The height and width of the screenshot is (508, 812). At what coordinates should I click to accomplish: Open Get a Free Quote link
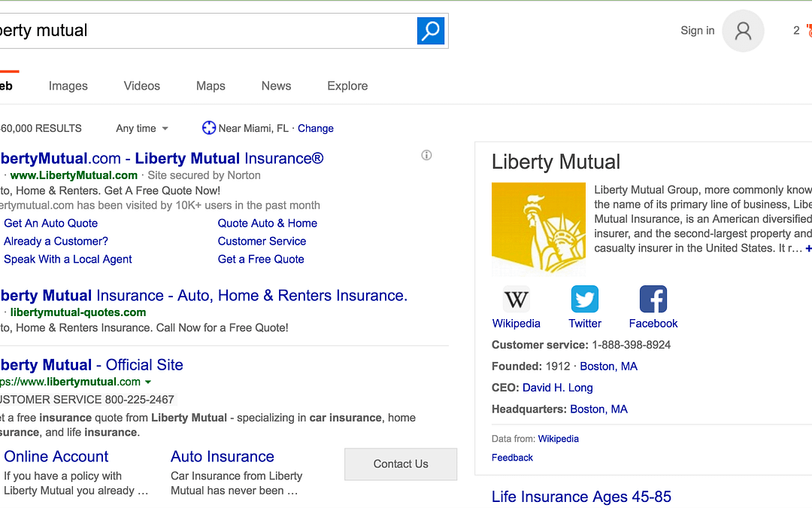pyautogui.click(x=260, y=259)
